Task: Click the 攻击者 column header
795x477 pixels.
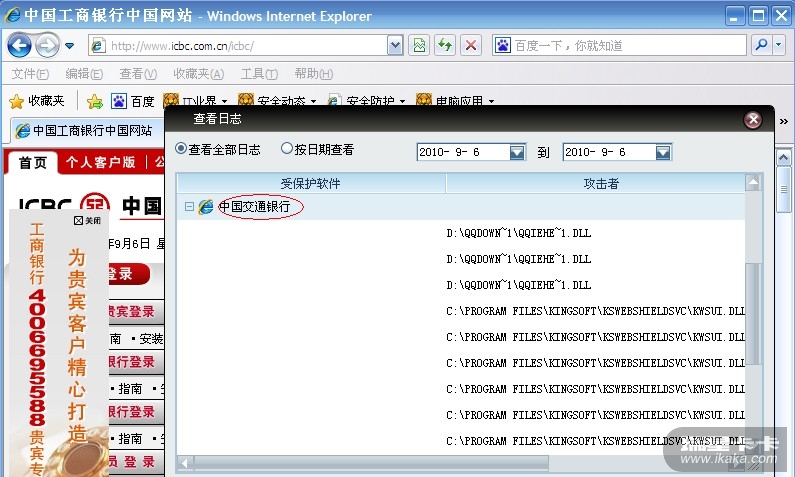Action: pyautogui.click(x=596, y=184)
